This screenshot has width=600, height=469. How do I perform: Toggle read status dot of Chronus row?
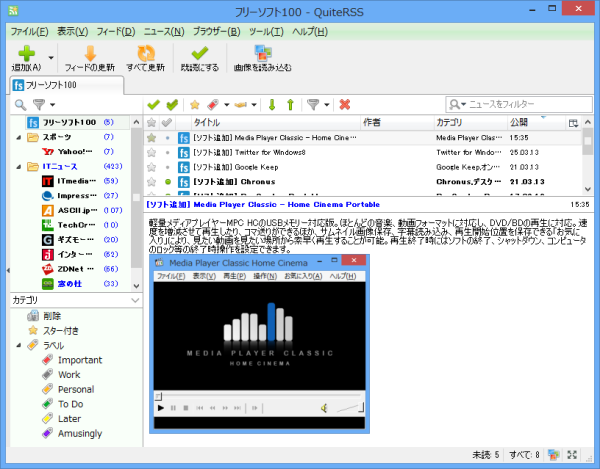[x=168, y=182]
